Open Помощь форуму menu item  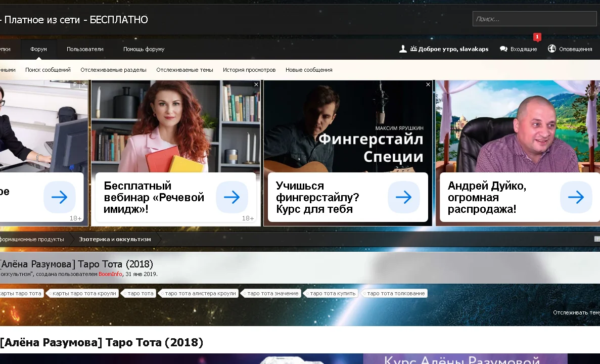[x=144, y=49]
